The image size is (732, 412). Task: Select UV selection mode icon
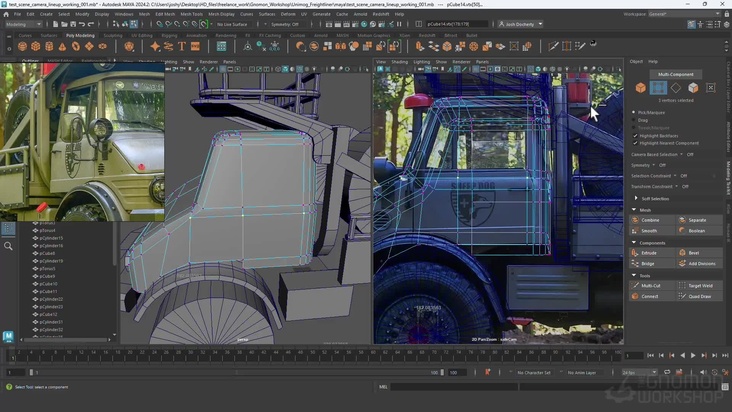[711, 87]
